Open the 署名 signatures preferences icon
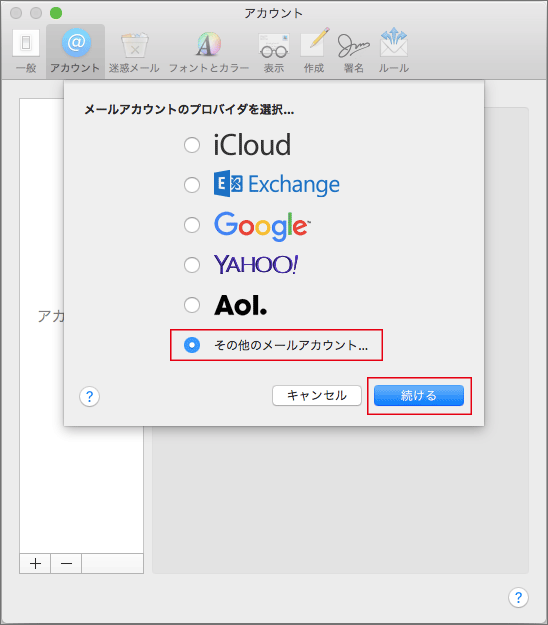The height and width of the screenshot is (625, 548). 354,51
